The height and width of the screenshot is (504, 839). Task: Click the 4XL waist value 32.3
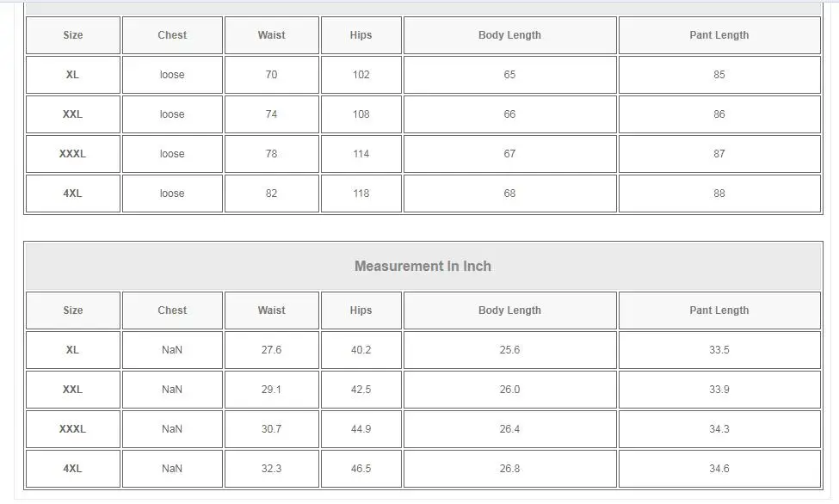272,469
